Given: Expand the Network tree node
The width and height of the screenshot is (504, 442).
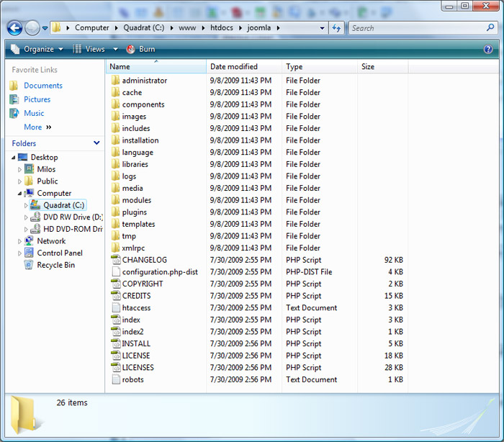Looking at the screenshot, I should coord(20,241).
